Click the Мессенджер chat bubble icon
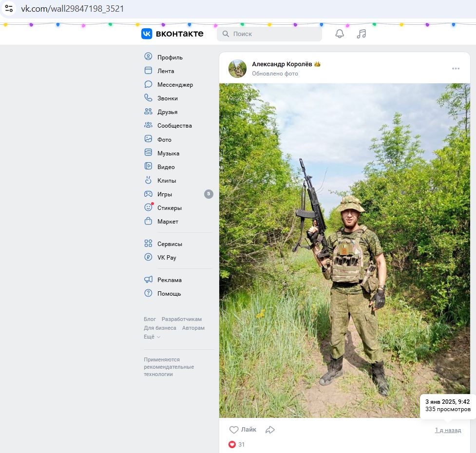Viewport: 476px width, 453px height. pos(148,84)
